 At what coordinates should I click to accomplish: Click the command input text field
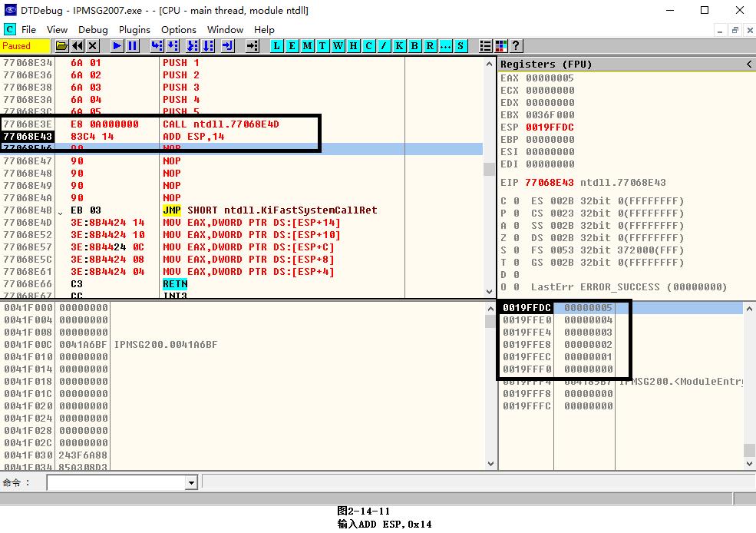tap(115, 483)
